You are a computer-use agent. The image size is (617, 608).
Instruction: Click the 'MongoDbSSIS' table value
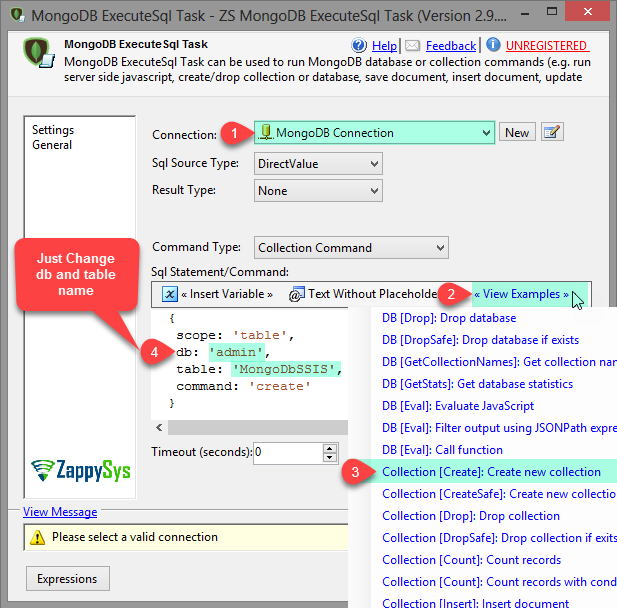click(286, 369)
